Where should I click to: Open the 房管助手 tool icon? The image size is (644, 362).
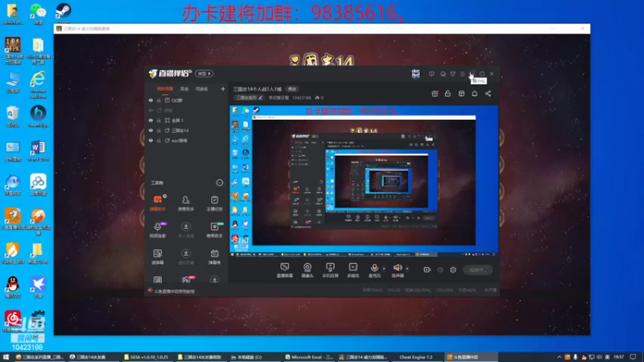pyautogui.click(x=186, y=203)
